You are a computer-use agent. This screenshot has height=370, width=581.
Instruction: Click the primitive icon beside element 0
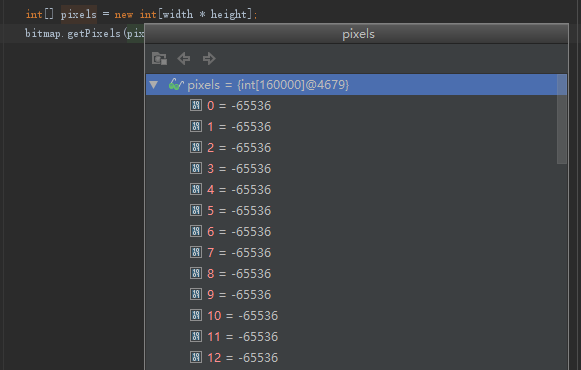click(x=196, y=105)
